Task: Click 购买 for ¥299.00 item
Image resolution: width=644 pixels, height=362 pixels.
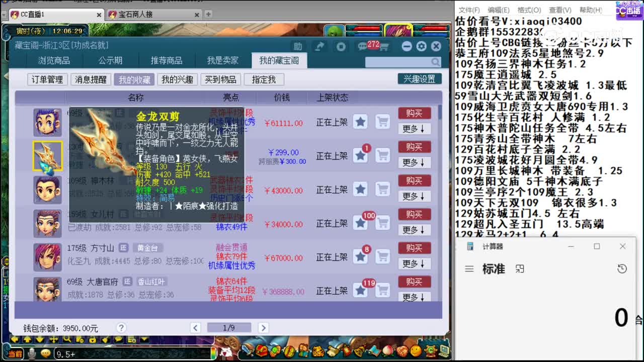Action: coord(414,147)
